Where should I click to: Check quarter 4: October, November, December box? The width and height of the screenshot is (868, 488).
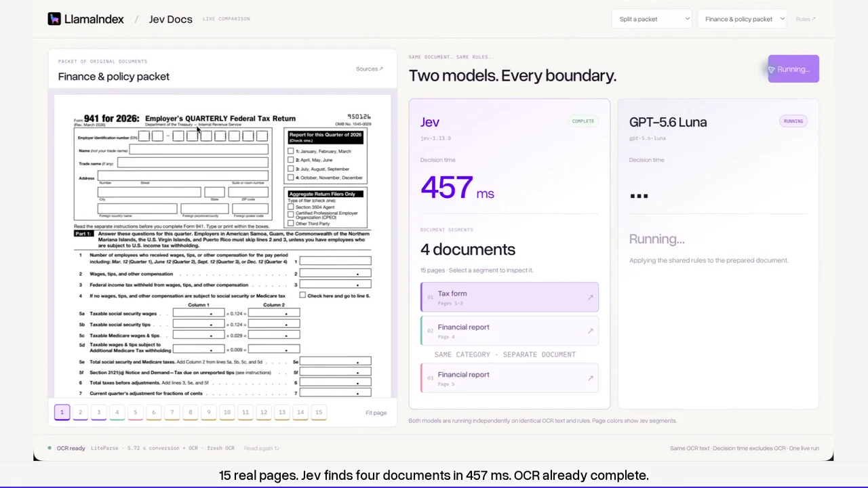(x=291, y=178)
